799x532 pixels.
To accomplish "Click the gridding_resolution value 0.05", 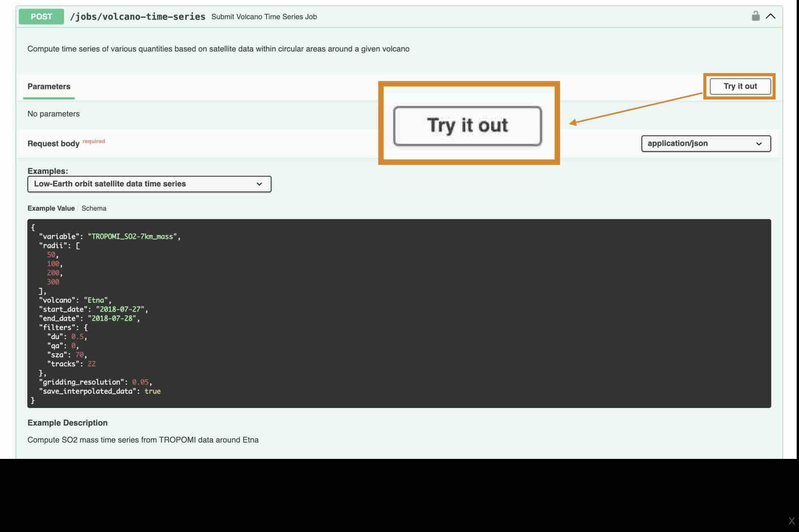I will (140, 382).
